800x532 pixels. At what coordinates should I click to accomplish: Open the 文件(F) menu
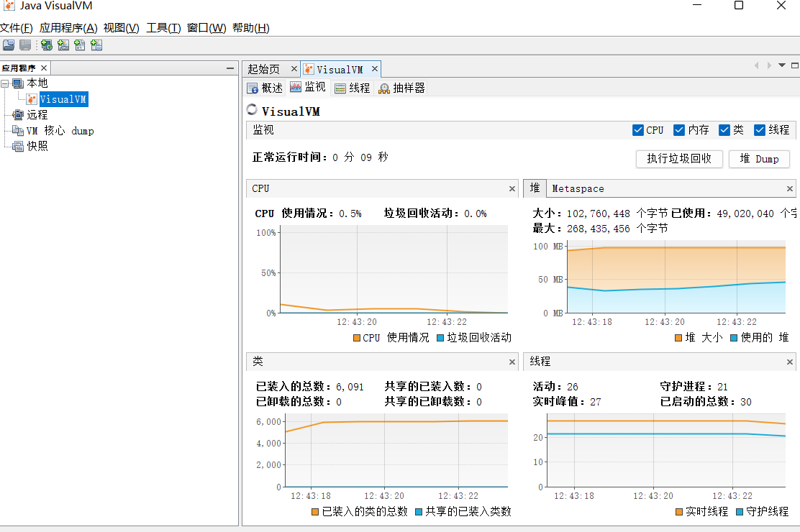pyautogui.click(x=17, y=27)
